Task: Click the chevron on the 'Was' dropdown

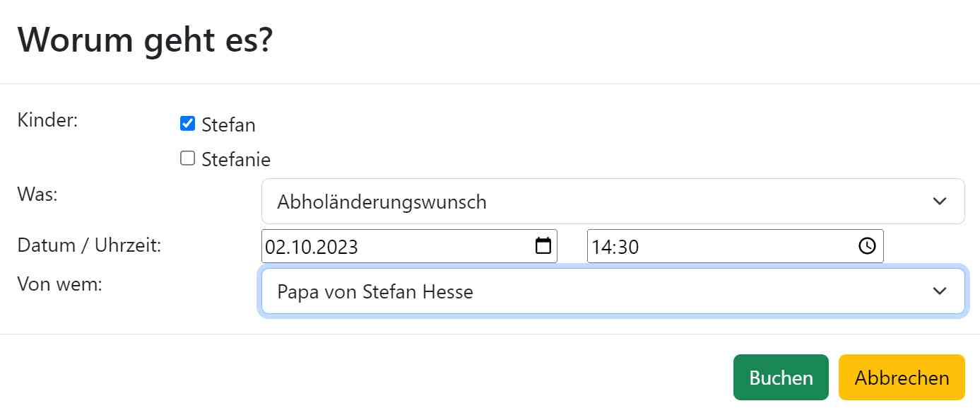Action: coord(940,201)
